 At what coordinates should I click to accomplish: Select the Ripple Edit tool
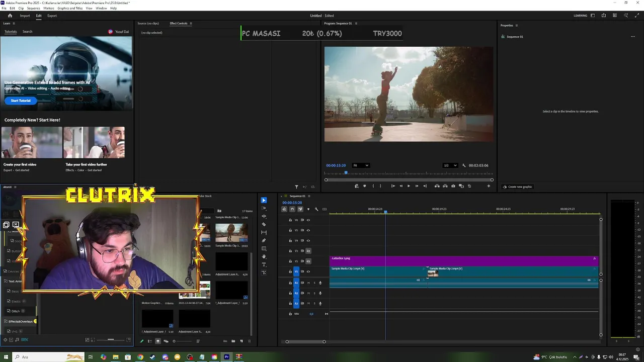[x=264, y=216]
